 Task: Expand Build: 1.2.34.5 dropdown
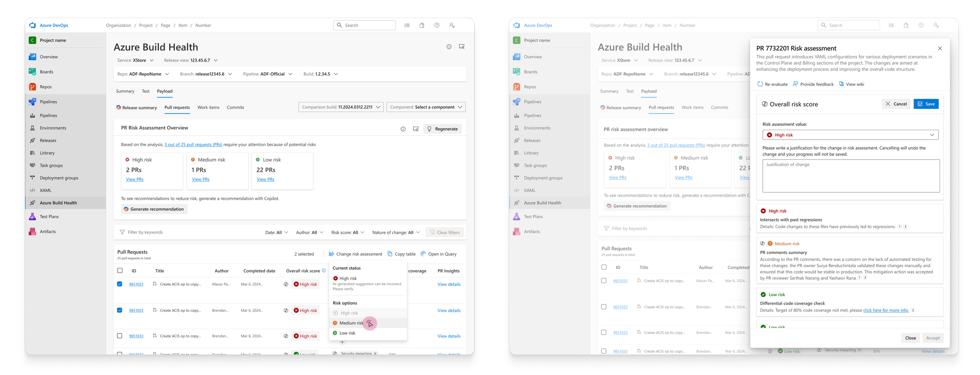point(321,74)
